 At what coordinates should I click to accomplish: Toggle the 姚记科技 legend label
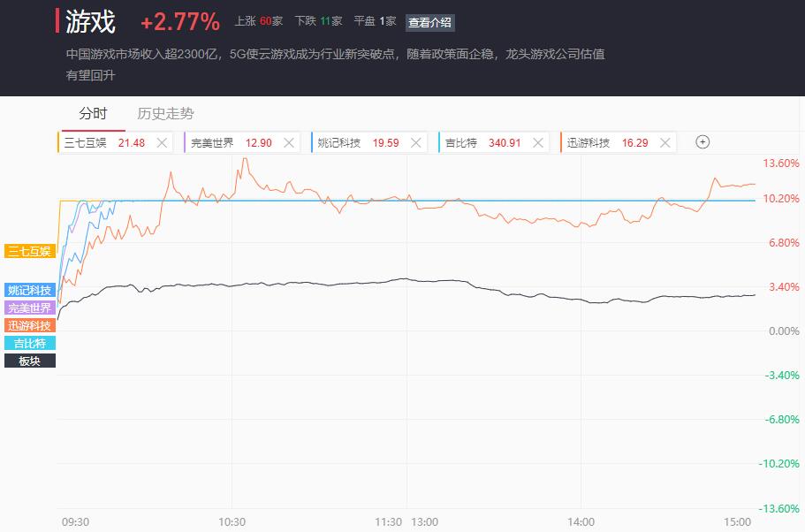[30, 290]
